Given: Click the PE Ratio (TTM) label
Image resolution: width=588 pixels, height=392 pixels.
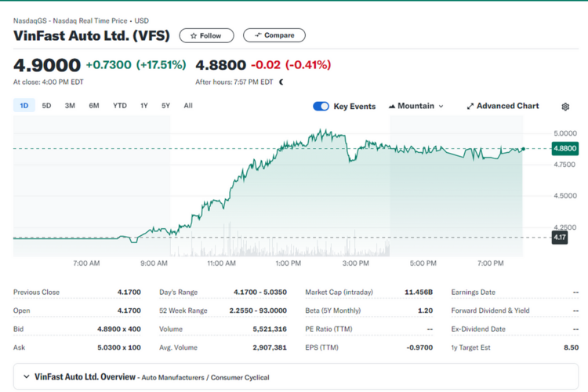Looking at the screenshot, I should pyautogui.click(x=328, y=329).
